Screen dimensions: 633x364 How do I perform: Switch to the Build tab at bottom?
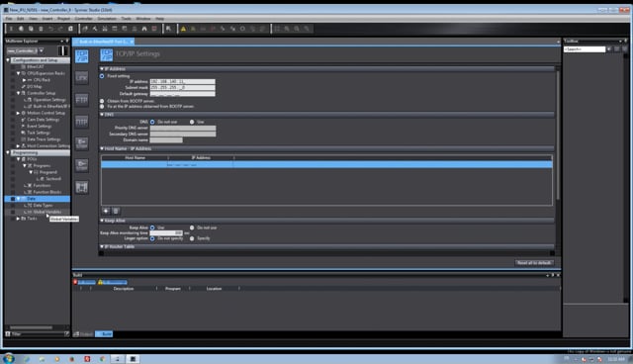[x=105, y=334]
